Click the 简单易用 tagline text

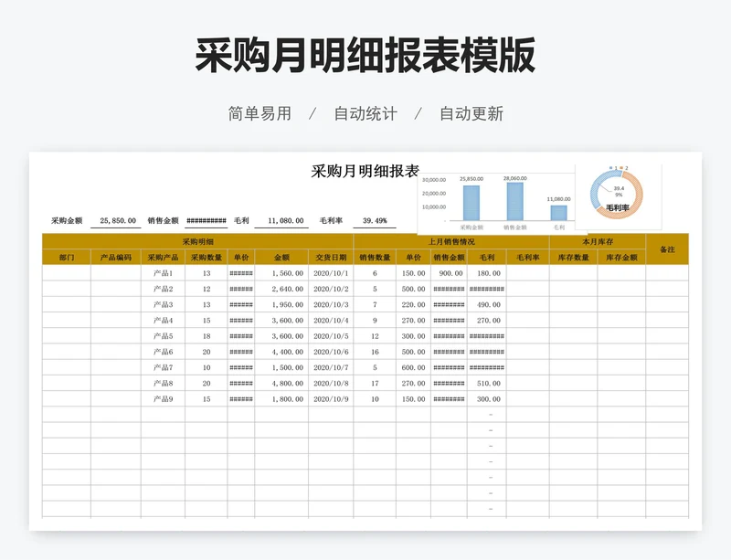(260, 114)
